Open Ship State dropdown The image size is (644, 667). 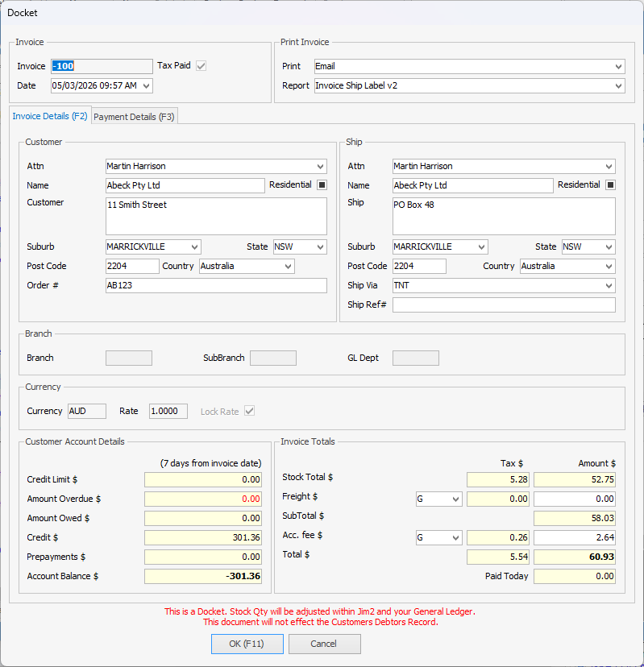(x=609, y=246)
